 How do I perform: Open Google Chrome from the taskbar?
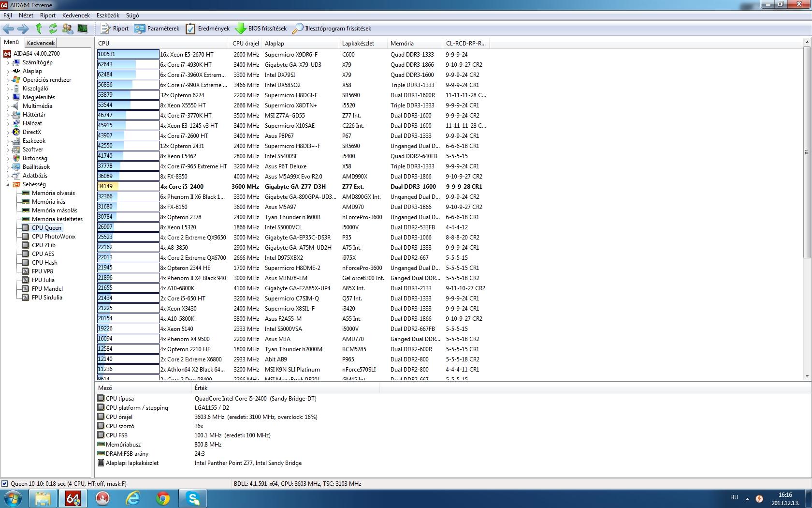tap(162, 498)
